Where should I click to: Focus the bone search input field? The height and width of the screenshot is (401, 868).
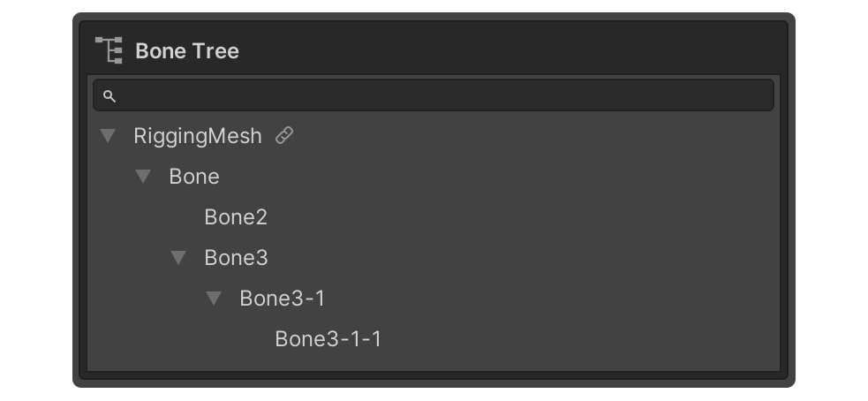click(x=442, y=95)
